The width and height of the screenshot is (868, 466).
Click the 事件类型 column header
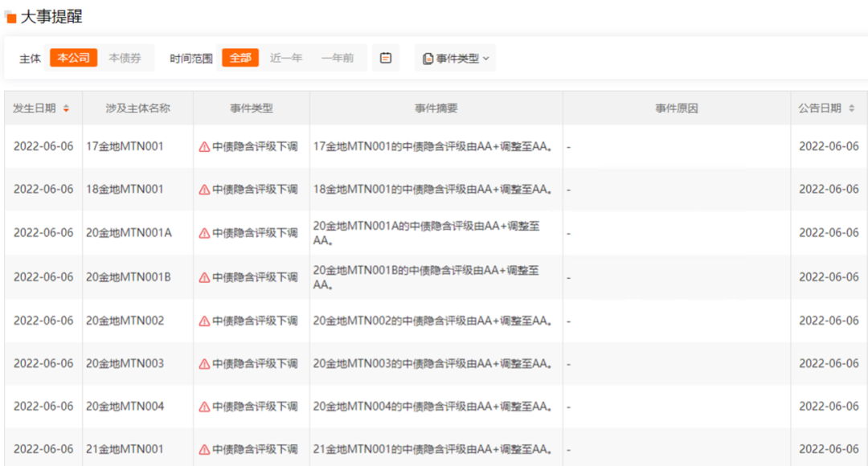pyautogui.click(x=252, y=108)
